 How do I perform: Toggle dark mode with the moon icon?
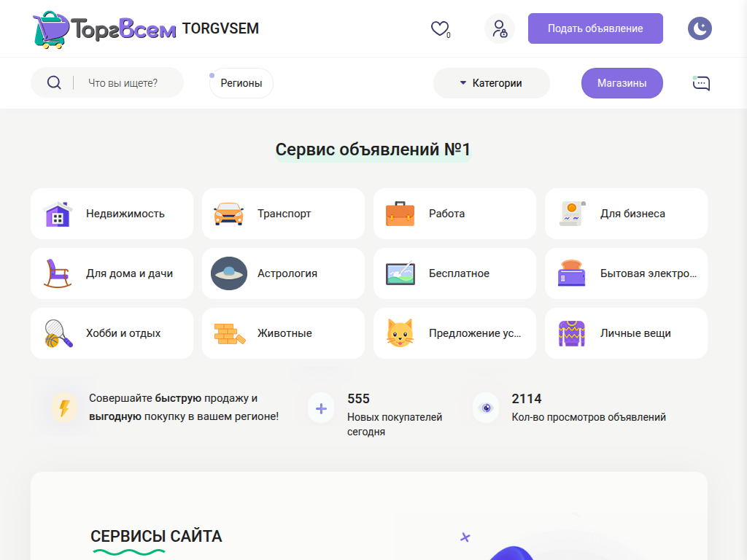(700, 28)
